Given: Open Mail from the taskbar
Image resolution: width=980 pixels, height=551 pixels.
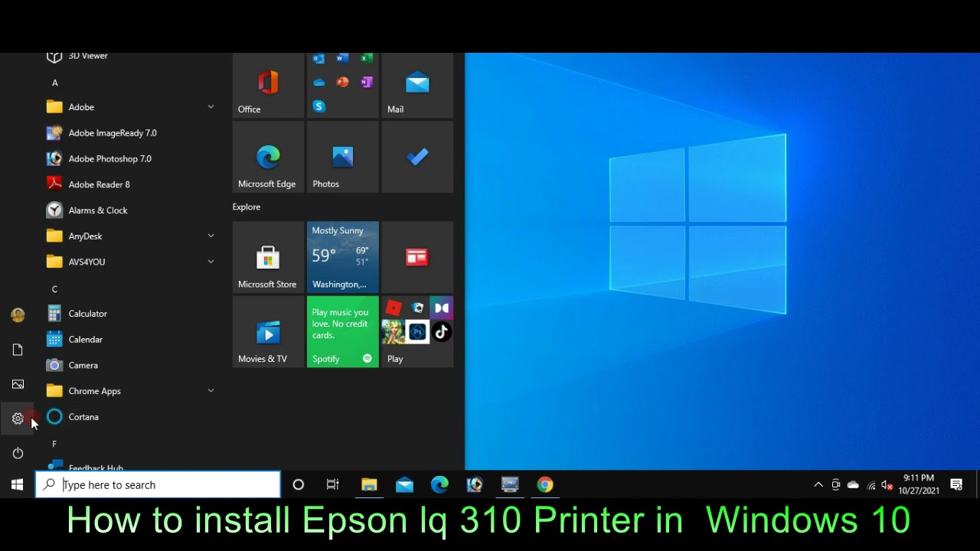Looking at the screenshot, I should click(x=404, y=484).
